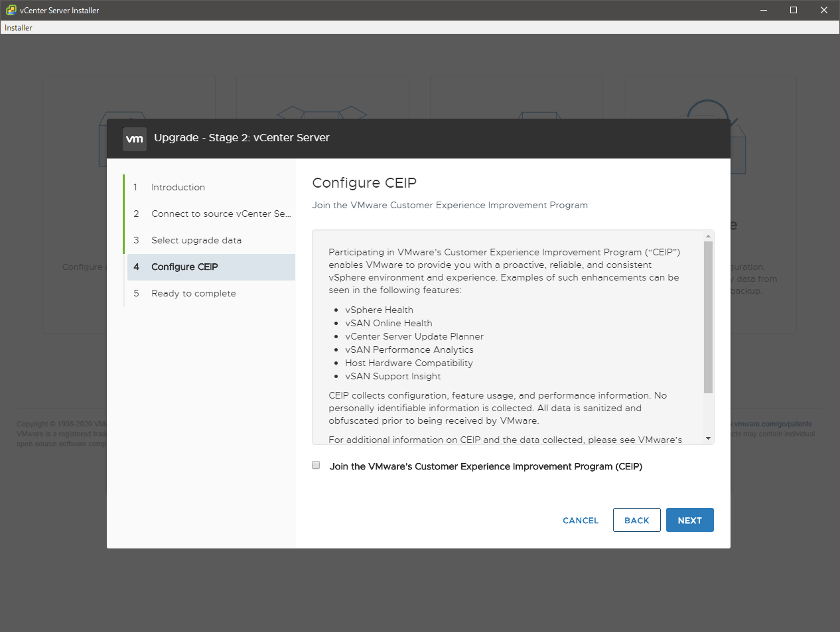Screen dimensions: 840x632
Task: Click the VMware vm logo icon
Action: tap(135, 139)
